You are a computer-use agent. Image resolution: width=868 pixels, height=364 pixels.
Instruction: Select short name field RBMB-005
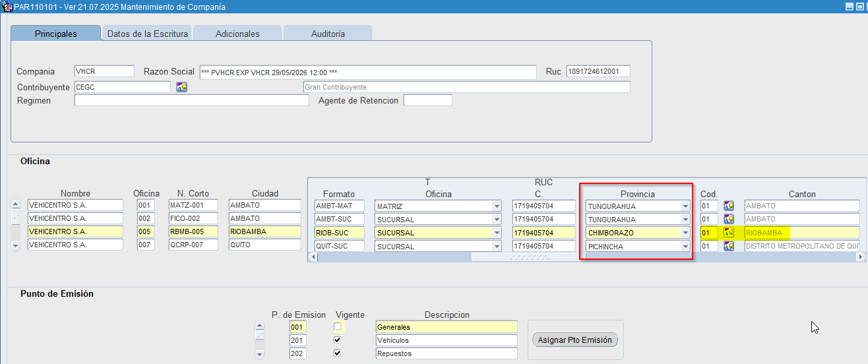193,231
